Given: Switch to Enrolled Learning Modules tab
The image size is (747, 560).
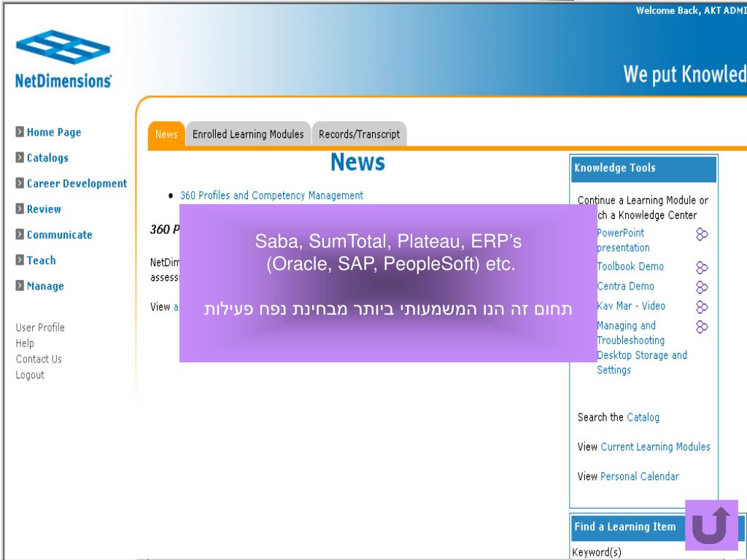Looking at the screenshot, I should (x=248, y=134).
